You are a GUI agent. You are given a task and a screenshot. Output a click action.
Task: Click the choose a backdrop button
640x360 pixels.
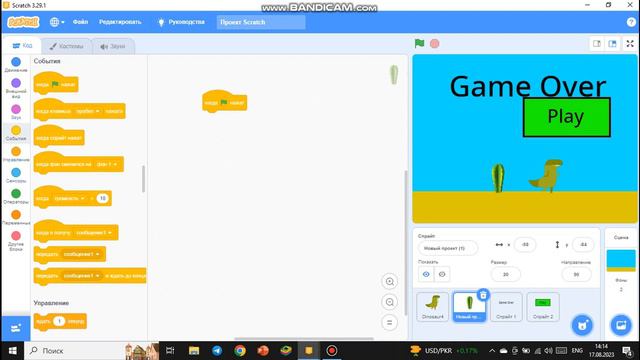(x=621, y=325)
